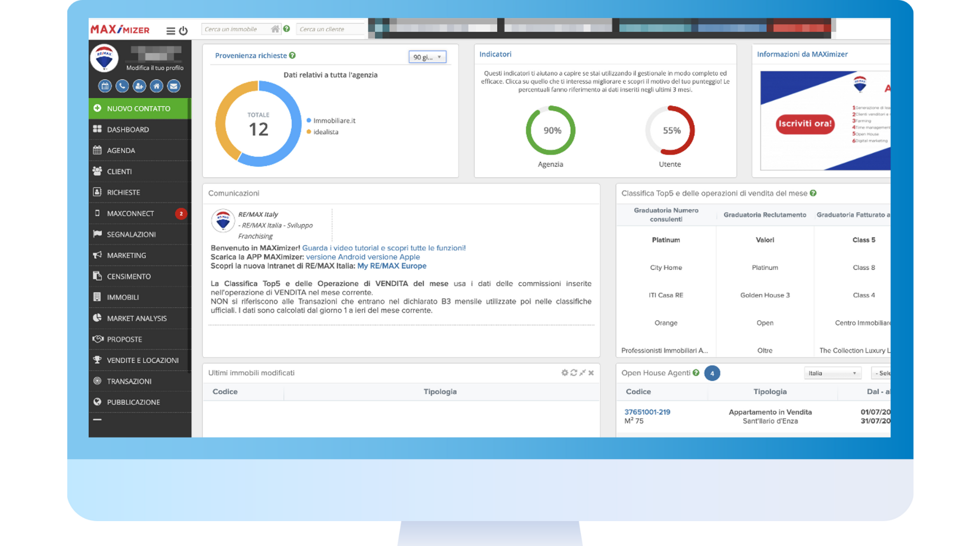Open the calendar quick action icon
The image size is (980, 546).
[x=105, y=86]
